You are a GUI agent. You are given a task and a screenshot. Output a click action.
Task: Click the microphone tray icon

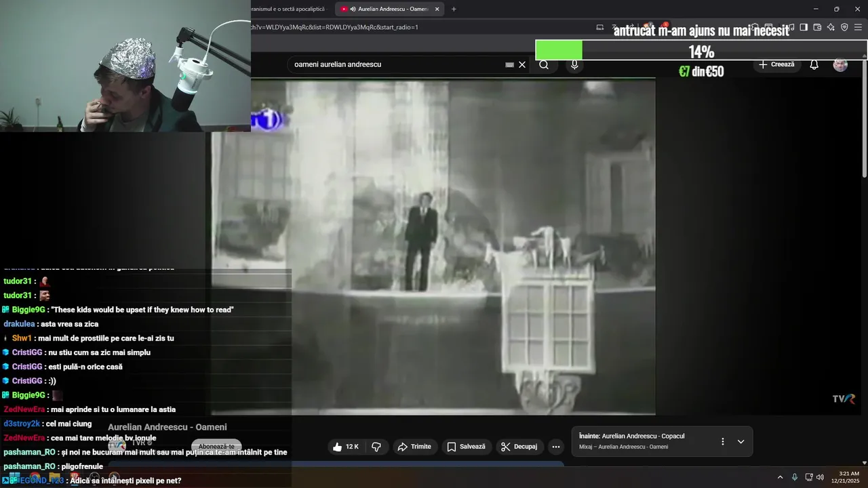coord(795,477)
